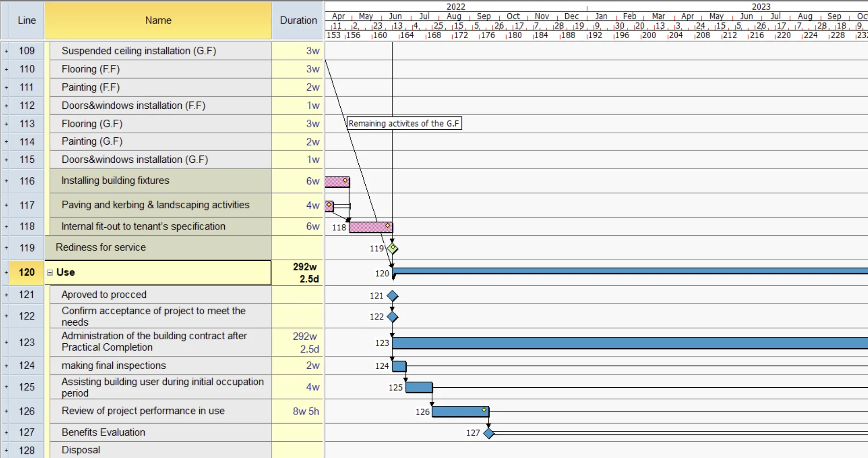Sort by the Name column header

tap(158, 20)
